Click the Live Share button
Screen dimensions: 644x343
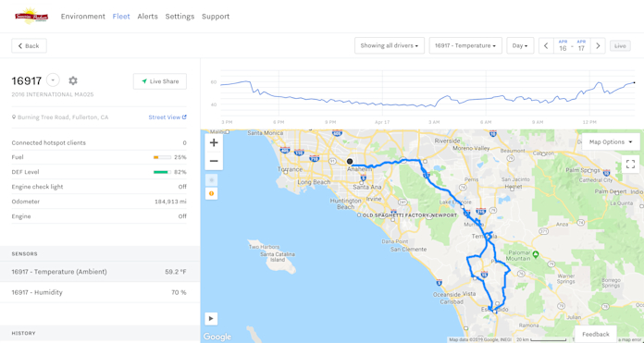(160, 81)
